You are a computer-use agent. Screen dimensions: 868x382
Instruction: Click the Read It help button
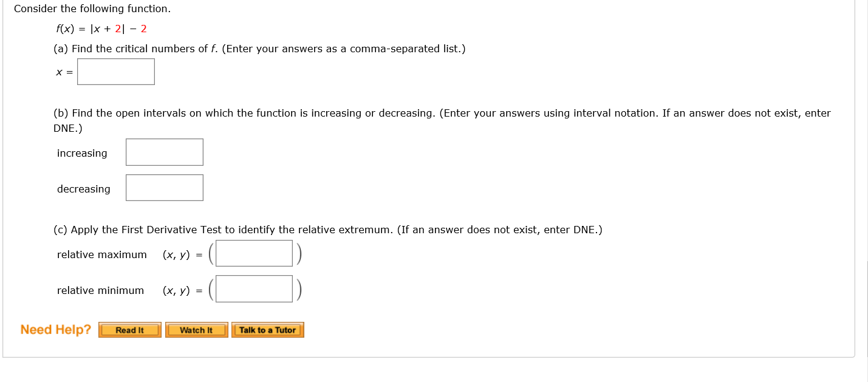coord(129,330)
